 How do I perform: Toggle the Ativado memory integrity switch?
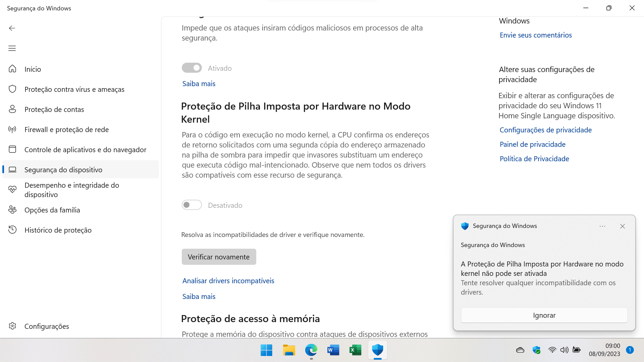[x=192, y=68]
